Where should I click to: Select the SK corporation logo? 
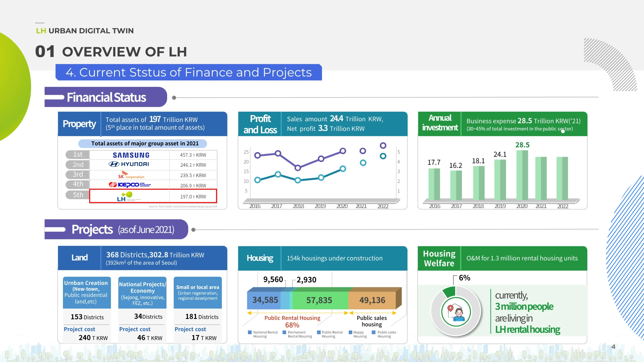[x=131, y=175]
